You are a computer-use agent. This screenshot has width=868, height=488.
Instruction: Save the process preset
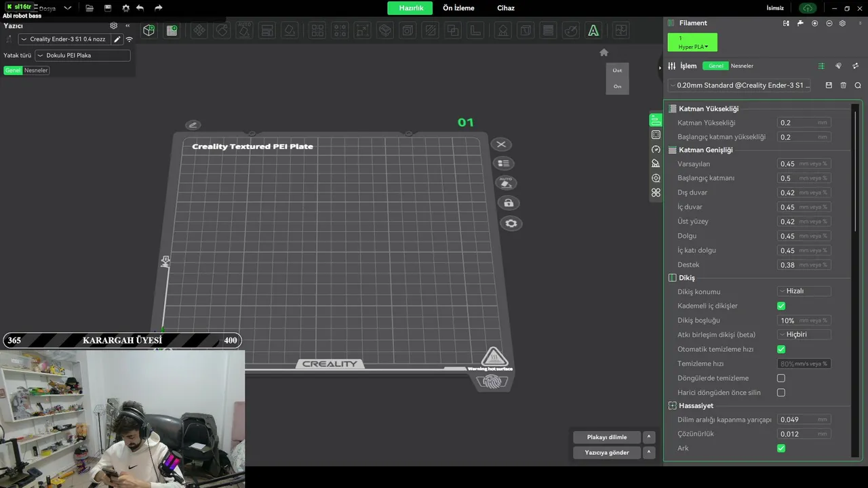[829, 85]
